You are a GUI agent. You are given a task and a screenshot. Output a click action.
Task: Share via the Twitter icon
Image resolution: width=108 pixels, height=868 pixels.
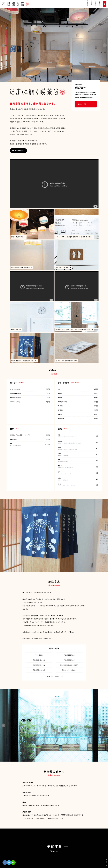(9, 862)
